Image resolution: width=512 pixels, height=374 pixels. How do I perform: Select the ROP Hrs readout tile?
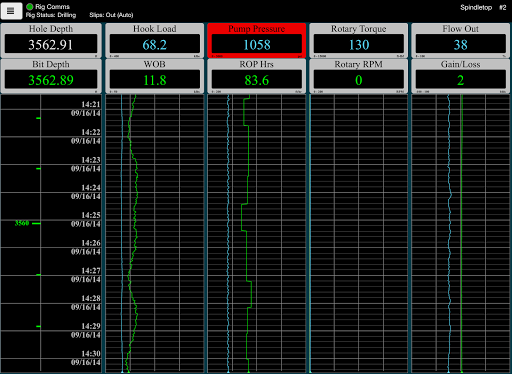click(x=257, y=76)
